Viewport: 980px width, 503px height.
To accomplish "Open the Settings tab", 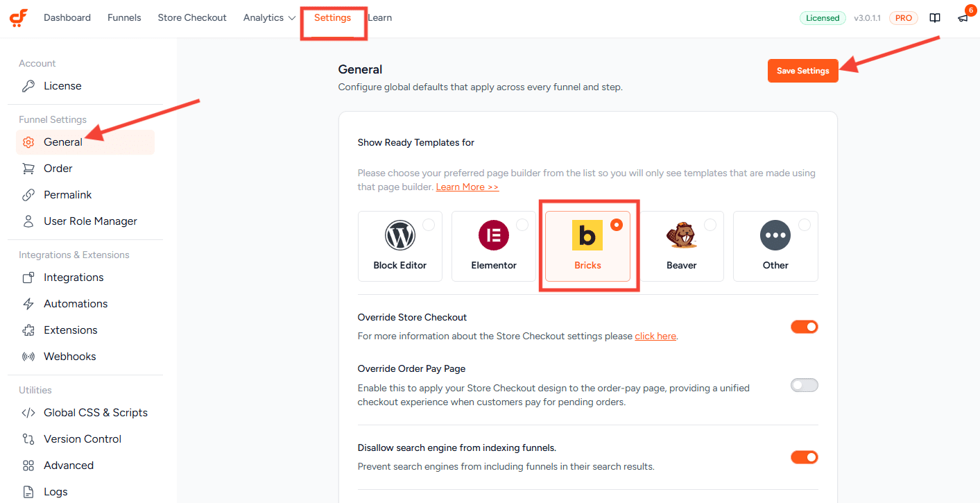I will click(332, 18).
